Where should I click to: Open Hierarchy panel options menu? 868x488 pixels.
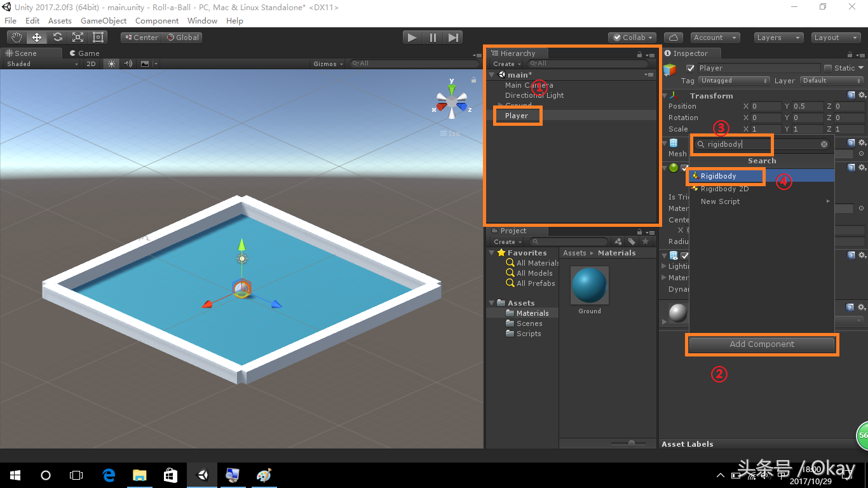pos(649,55)
